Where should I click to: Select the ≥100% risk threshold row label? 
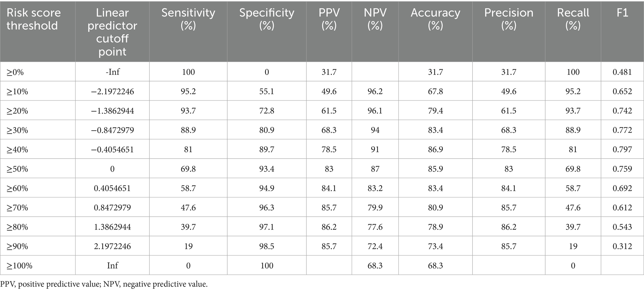(19, 266)
